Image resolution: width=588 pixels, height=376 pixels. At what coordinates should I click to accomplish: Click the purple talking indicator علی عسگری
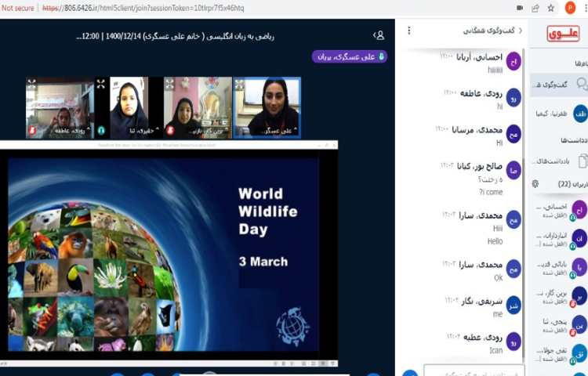click(350, 56)
